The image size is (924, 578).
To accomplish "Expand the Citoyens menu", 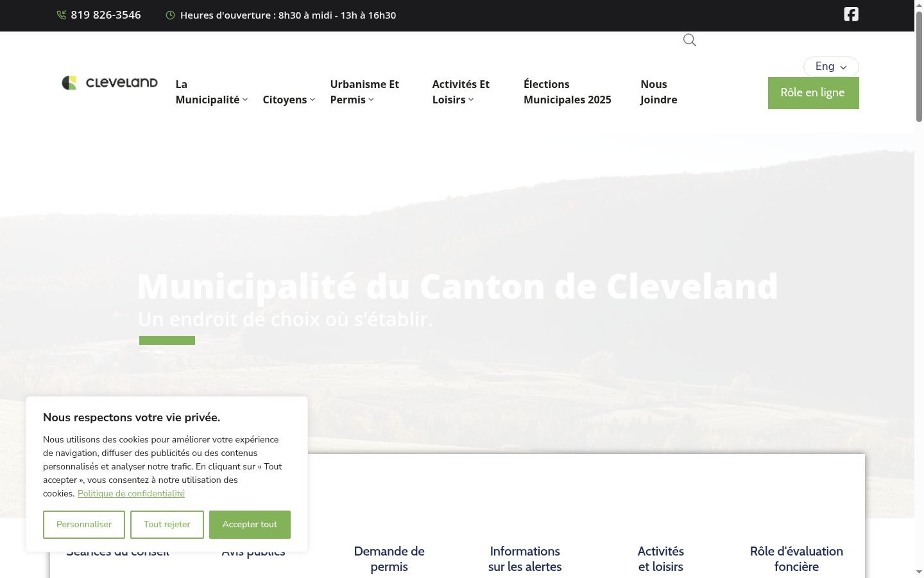I will click(x=289, y=100).
